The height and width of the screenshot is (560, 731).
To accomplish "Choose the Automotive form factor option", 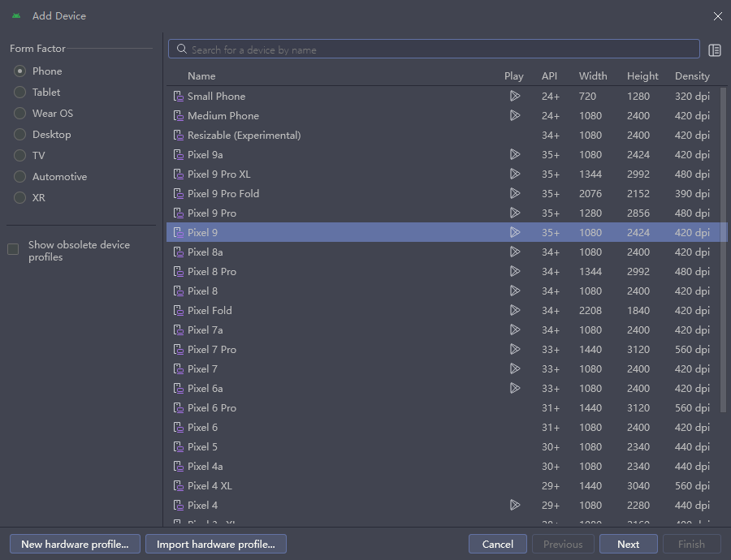I will pos(19,177).
